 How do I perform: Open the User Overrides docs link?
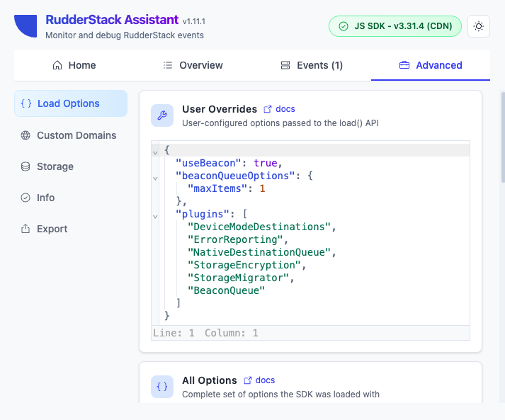point(279,109)
